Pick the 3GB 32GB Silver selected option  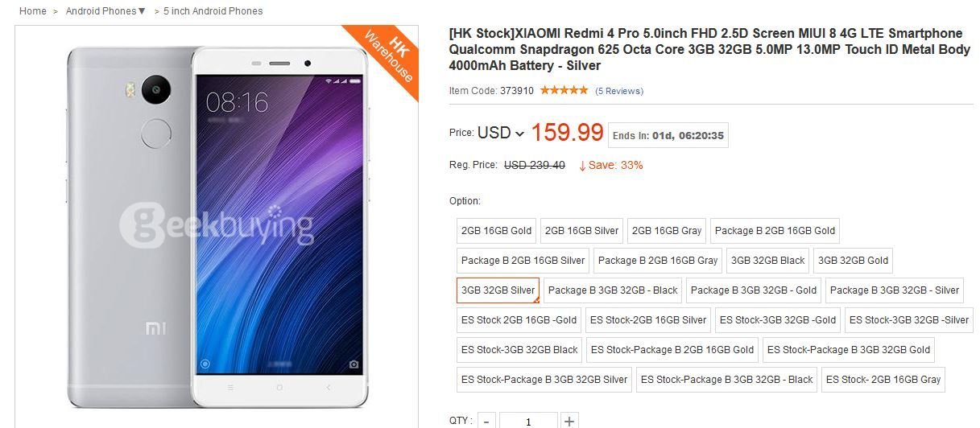pos(498,290)
